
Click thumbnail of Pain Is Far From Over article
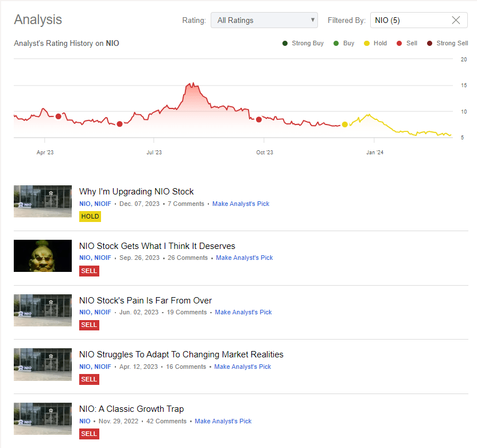click(42, 310)
